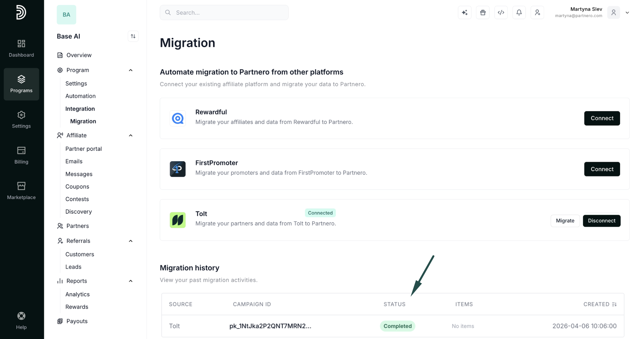The height and width of the screenshot is (339, 644).
Task: Open the AI sparkle assistant icon
Action: (x=465, y=13)
